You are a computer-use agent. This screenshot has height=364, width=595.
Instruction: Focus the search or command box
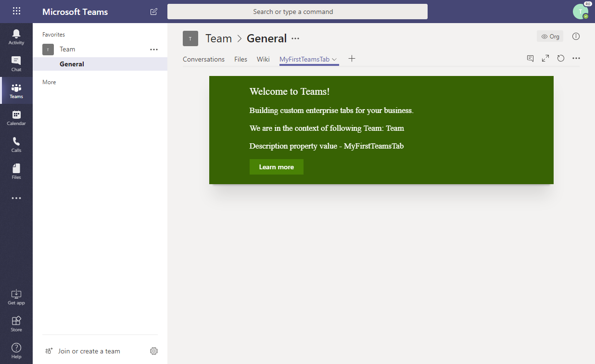pyautogui.click(x=297, y=12)
